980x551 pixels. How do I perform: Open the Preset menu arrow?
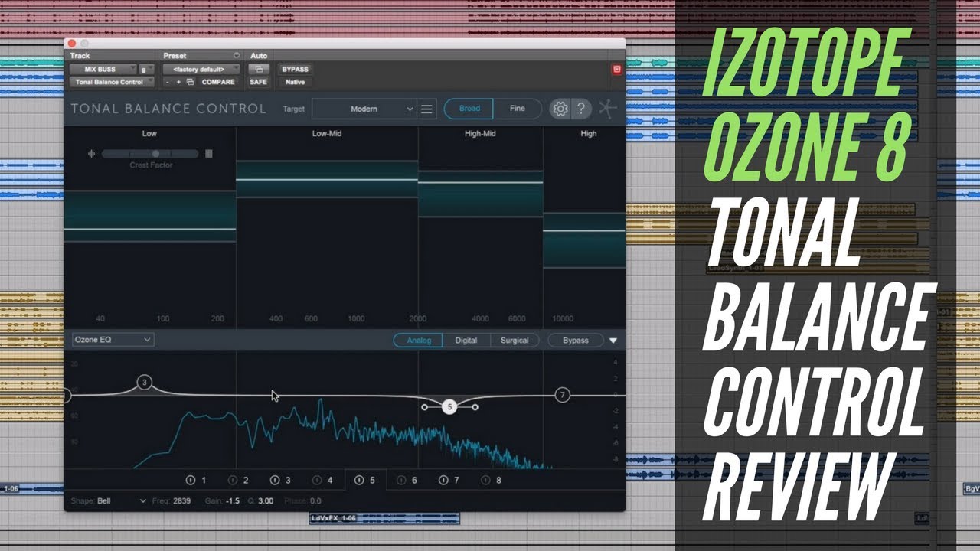[237, 56]
